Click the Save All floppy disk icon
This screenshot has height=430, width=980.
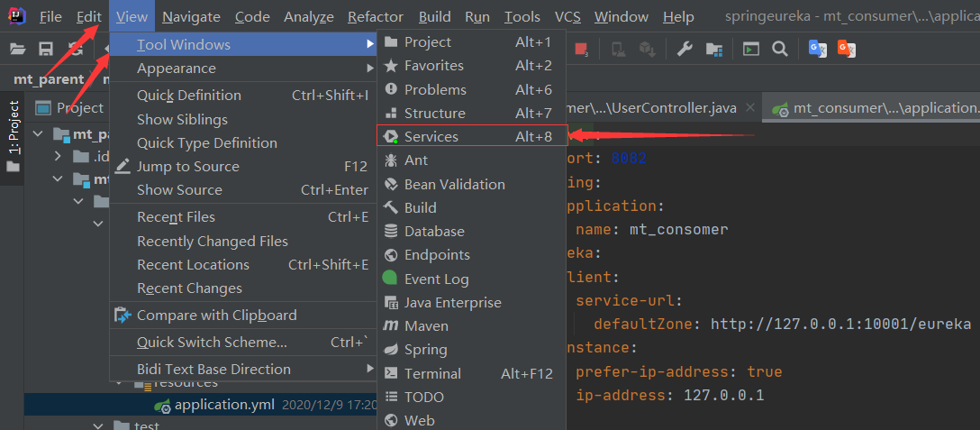[46, 49]
